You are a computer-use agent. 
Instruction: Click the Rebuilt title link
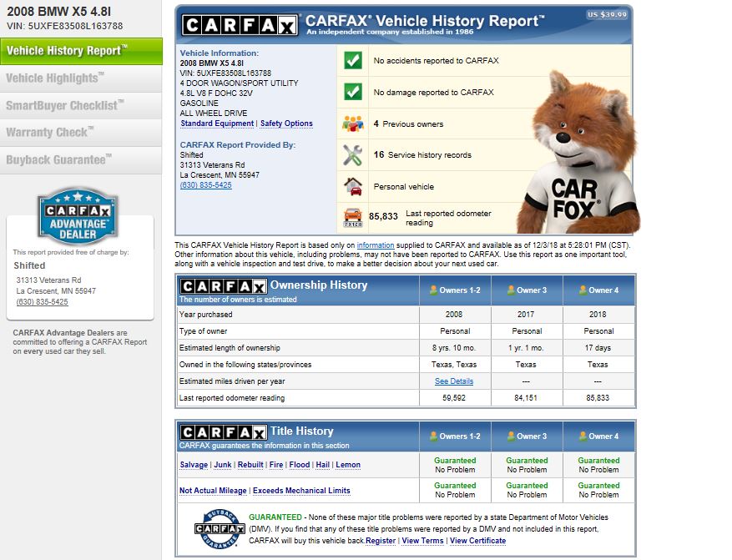coord(250,465)
